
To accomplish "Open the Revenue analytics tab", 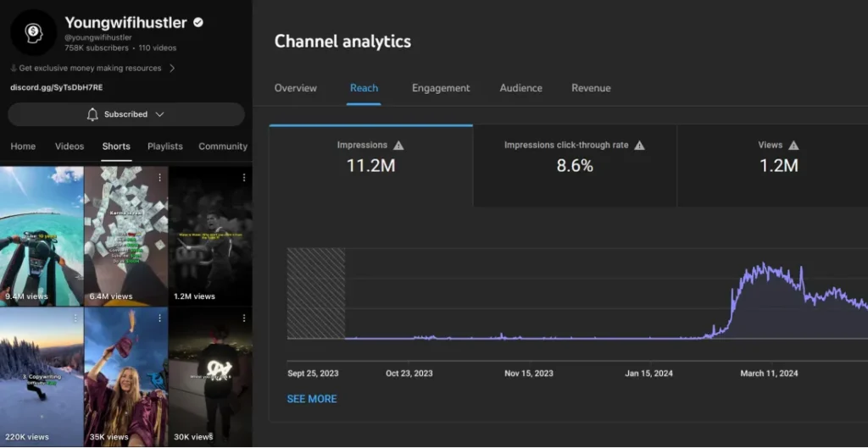I will coord(591,88).
